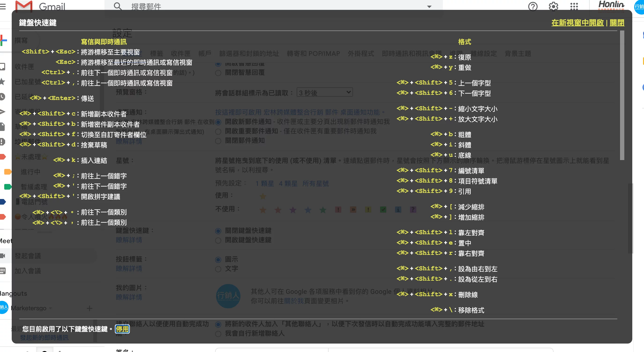Open the account avatar in top corner
Screen dimensions: 644x352
pos(639,7)
